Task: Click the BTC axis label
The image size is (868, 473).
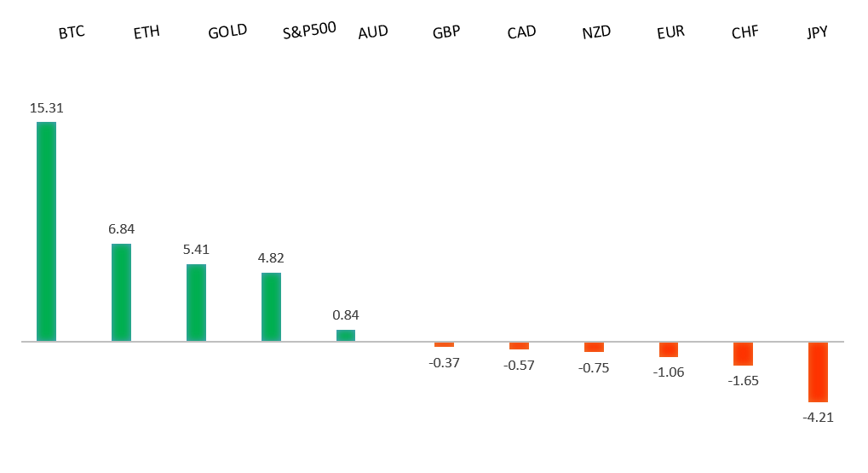Action: click(72, 33)
